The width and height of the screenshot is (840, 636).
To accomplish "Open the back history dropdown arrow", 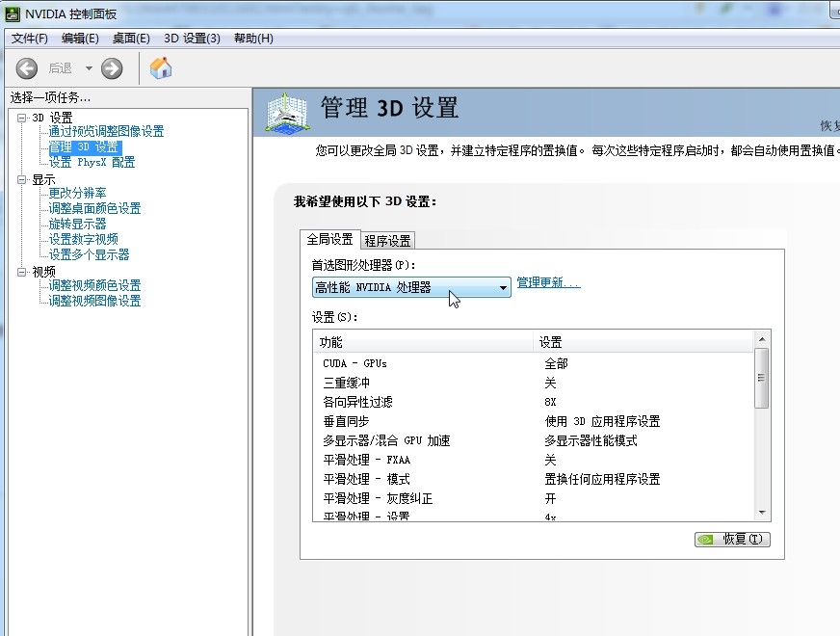I will point(89,68).
